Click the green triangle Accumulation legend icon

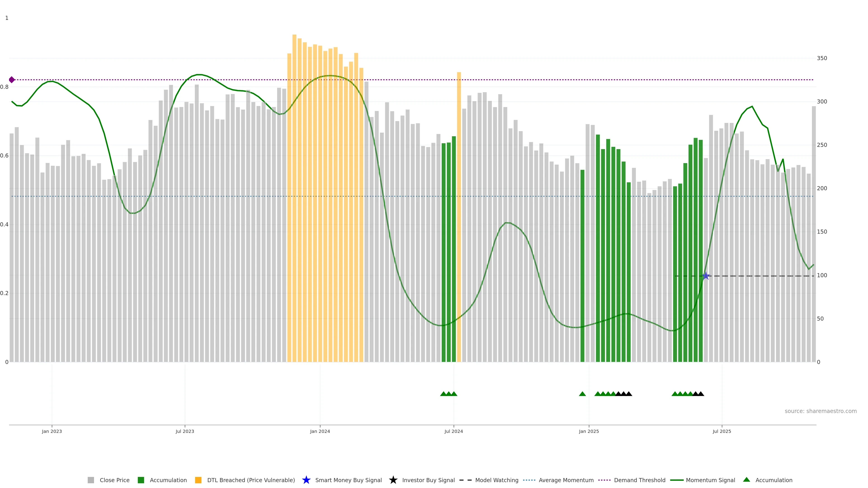(x=746, y=480)
